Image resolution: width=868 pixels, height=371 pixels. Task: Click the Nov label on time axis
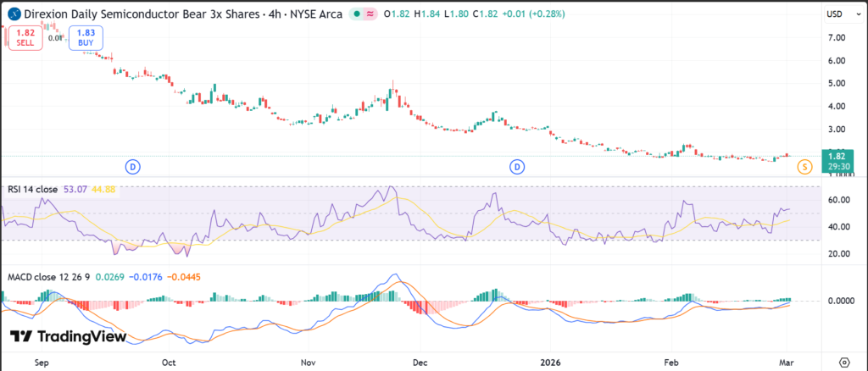[309, 361]
